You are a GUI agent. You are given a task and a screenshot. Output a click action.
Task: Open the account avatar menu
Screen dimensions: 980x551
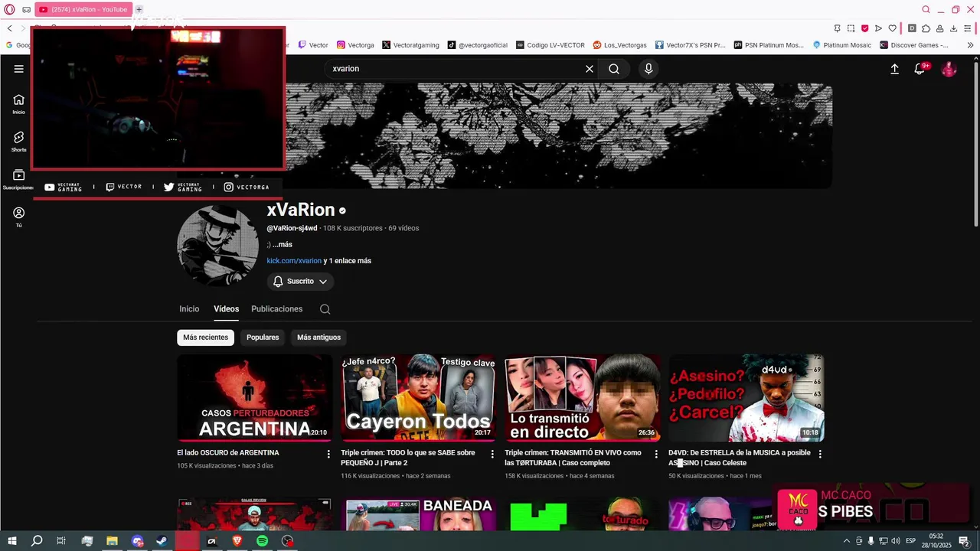[949, 69]
